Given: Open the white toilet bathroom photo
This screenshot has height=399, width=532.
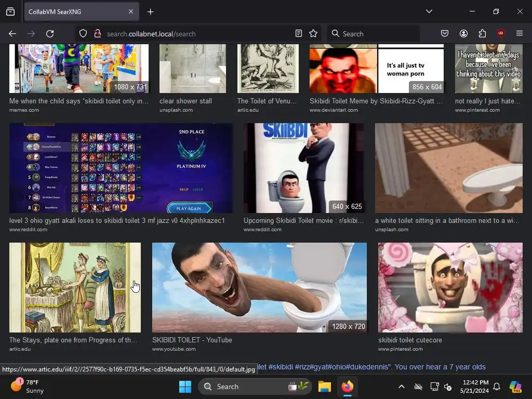Looking at the screenshot, I should 448,168.
